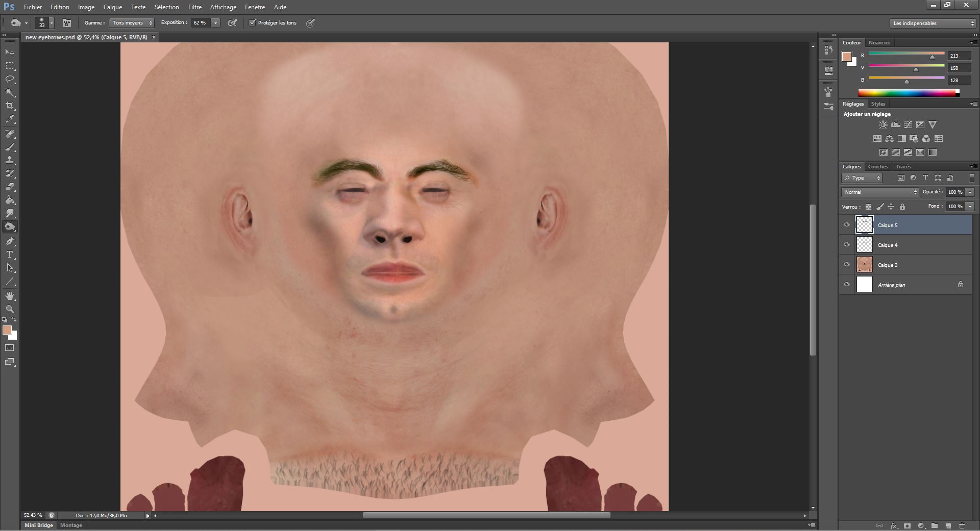Open the Gamme Tons moyens dropdown
Screen dimensions: 980x531
click(132, 23)
